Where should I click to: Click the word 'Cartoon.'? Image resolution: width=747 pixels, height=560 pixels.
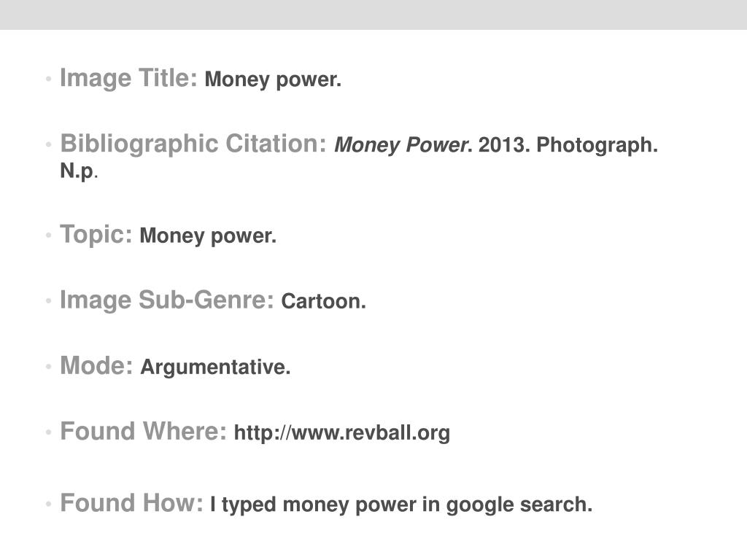323,301
